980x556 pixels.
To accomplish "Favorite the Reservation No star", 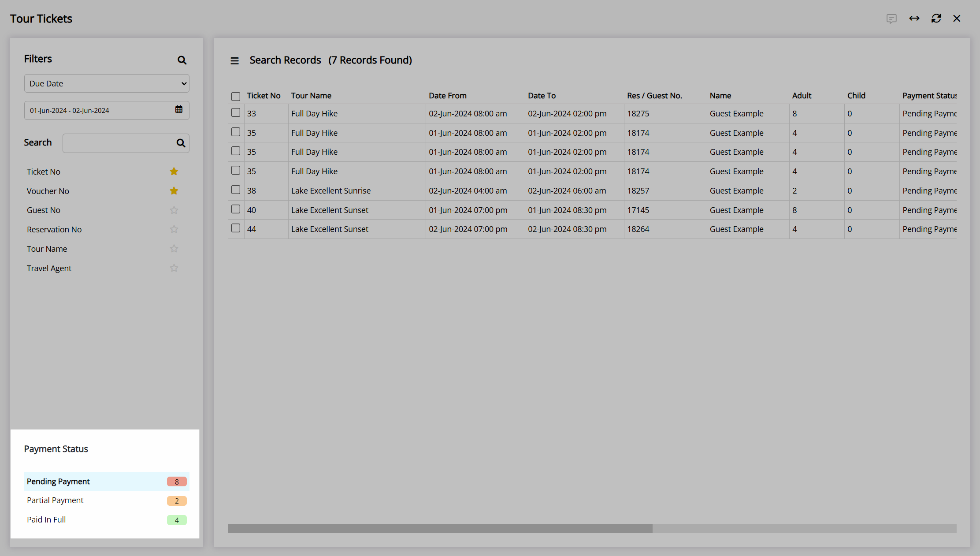I will click(x=174, y=229).
